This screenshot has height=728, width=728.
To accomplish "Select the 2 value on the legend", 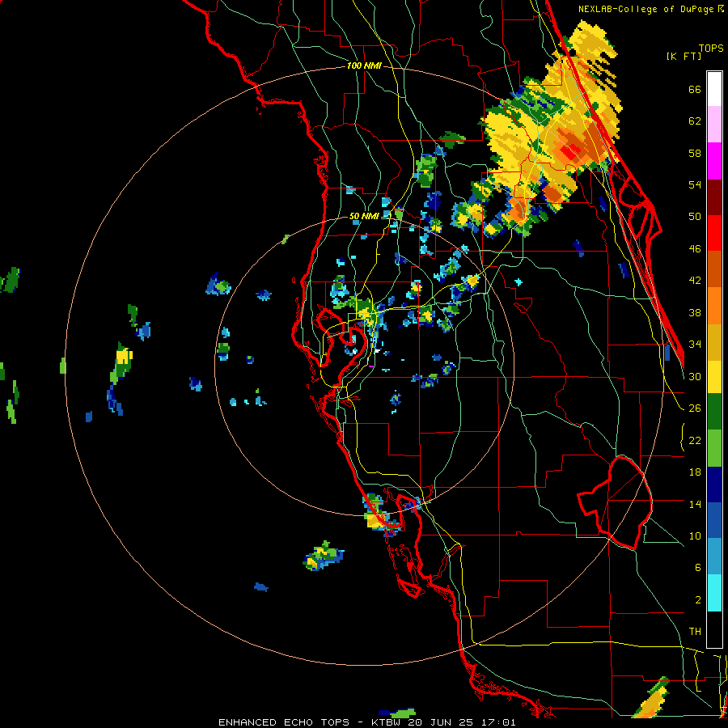I will click(697, 600).
